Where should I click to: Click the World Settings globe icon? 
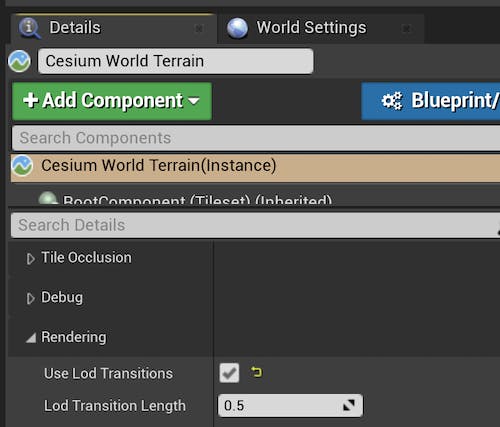237,28
